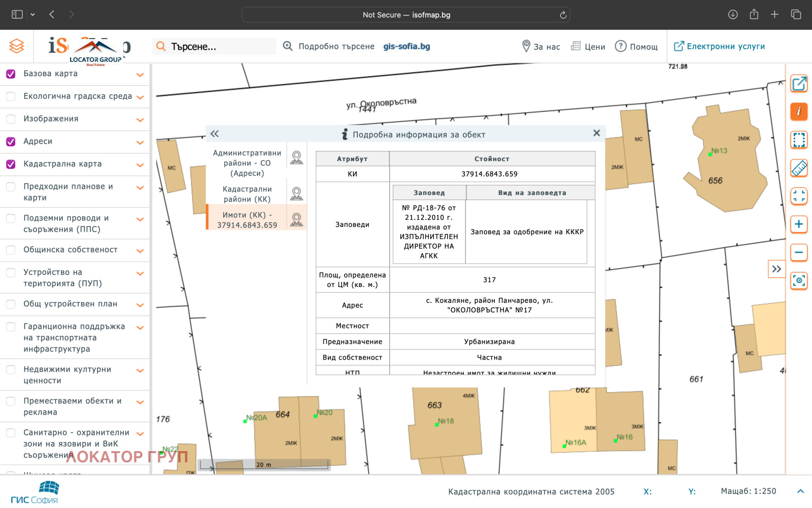The height and width of the screenshot is (508, 812).
Task: Activate the ruler measure tool
Action: (x=799, y=168)
